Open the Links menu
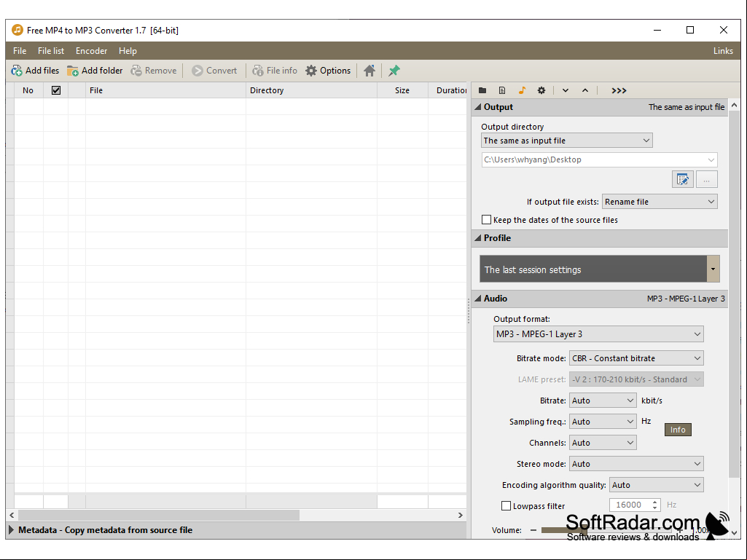The height and width of the screenshot is (560, 747). click(x=723, y=51)
